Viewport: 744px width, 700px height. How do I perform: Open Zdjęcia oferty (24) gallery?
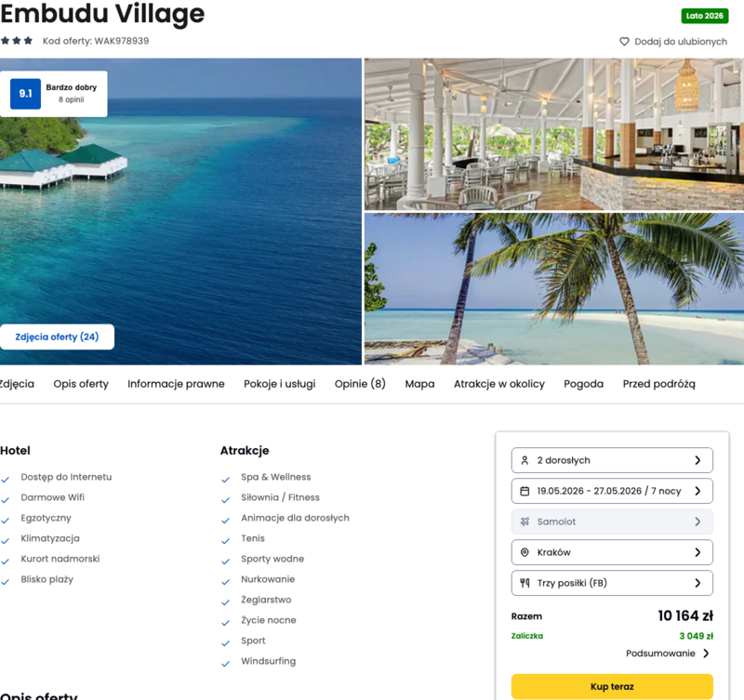click(57, 337)
